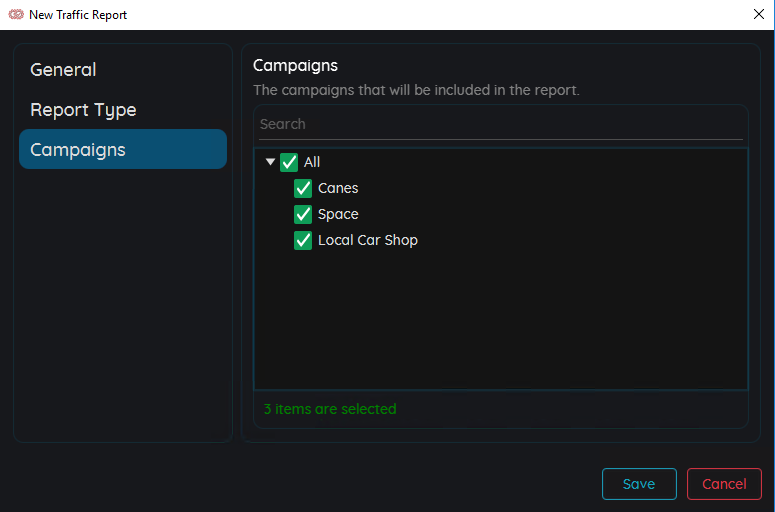Save the new traffic report
The image size is (775, 512).
(x=639, y=484)
